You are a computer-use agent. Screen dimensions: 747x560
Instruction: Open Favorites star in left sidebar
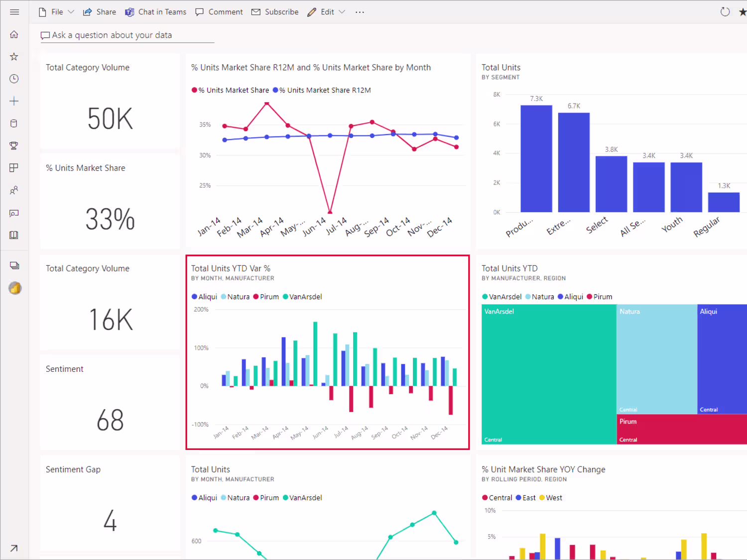coord(14,57)
